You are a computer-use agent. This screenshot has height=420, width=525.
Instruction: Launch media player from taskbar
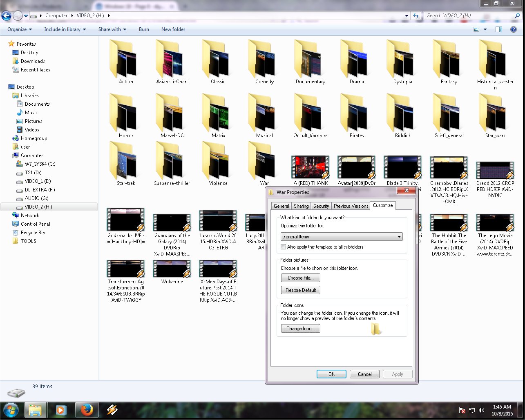[x=61, y=409]
